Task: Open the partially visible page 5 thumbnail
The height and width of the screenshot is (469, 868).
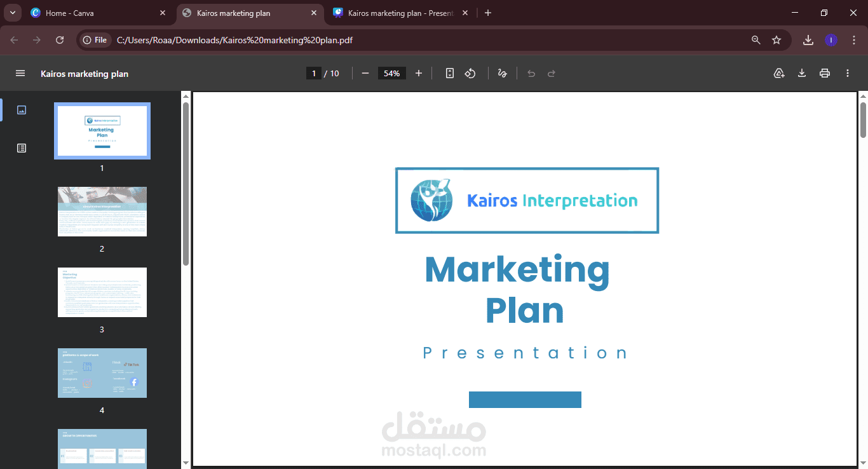Action: pos(102,449)
